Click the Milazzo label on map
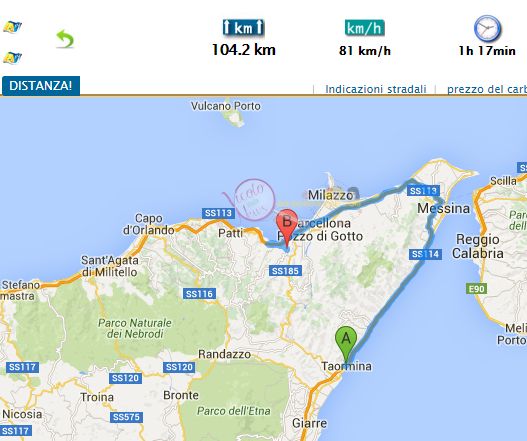 coord(330,195)
